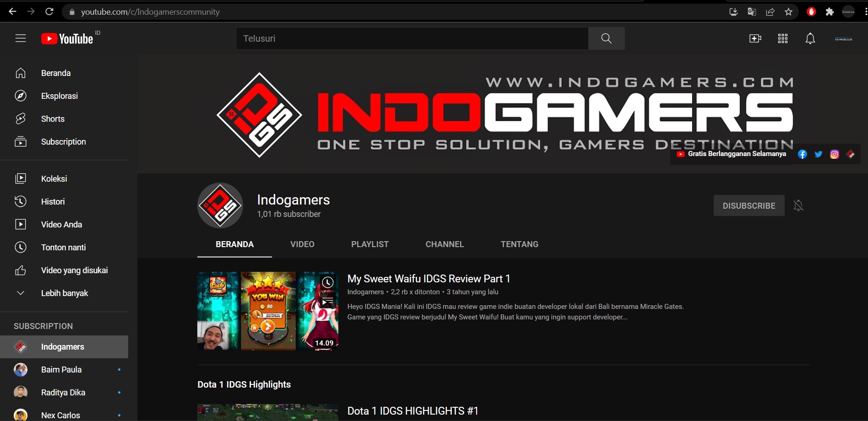Click add to queue icon on thumbnail
The width and height of the screenshot is (868, 421).
(x=327, y=301)
